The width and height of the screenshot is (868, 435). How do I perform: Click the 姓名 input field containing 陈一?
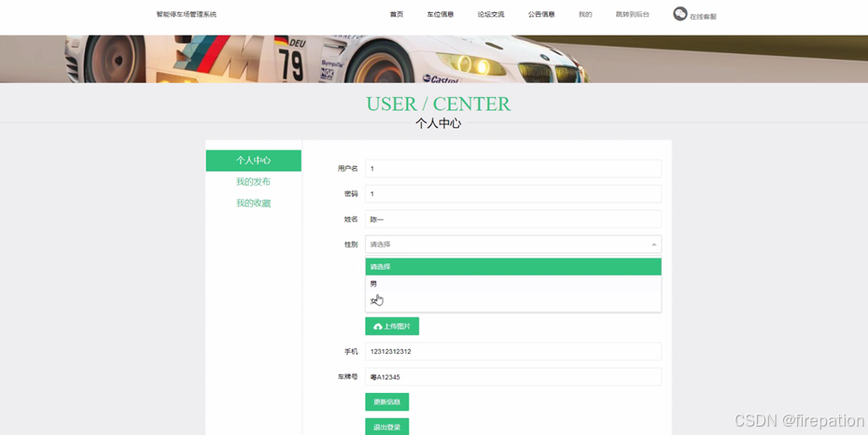pyautogui.click(x=513, y=219)
